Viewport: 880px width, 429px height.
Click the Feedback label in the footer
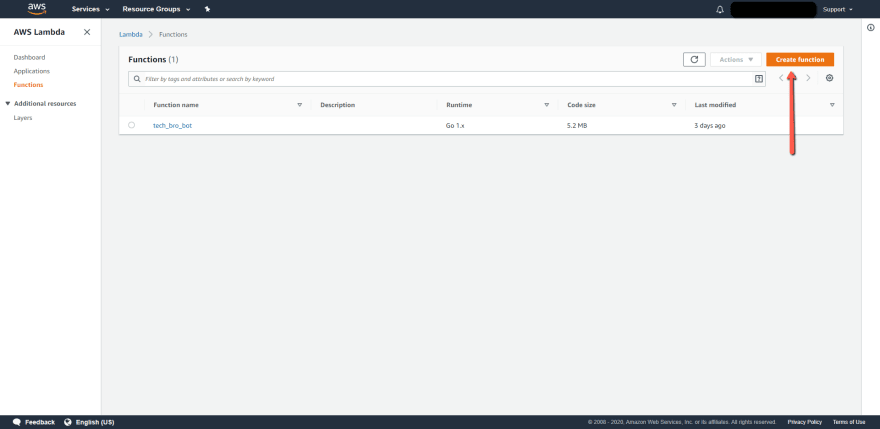tap(40, 422)
